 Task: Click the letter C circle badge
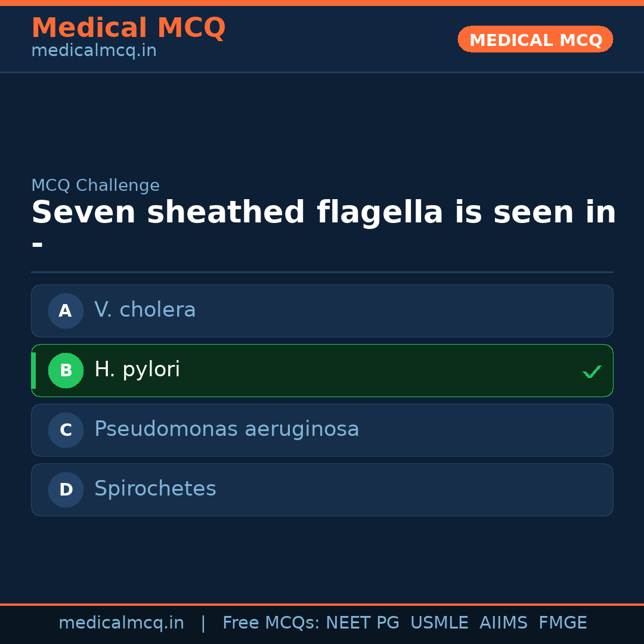click(66, 430)
